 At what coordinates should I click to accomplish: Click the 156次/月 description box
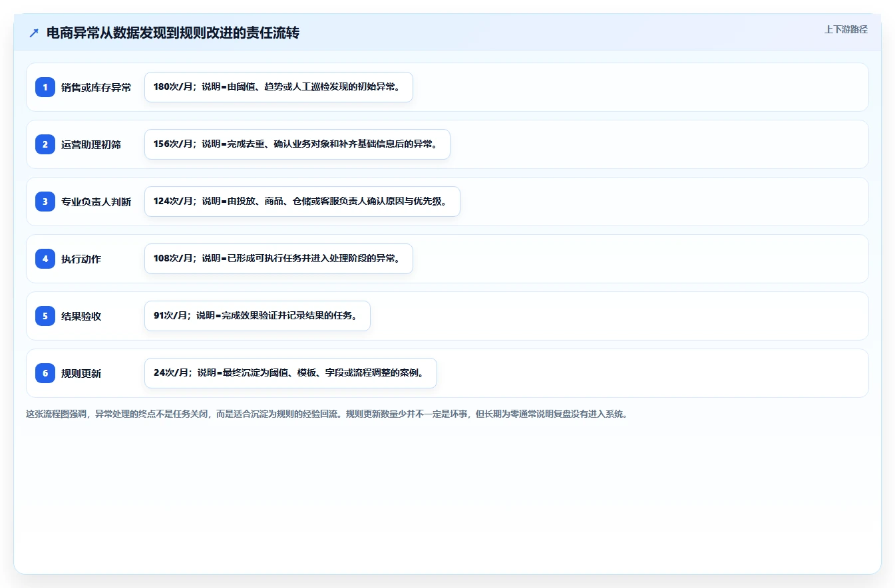[x=297, y=144]
